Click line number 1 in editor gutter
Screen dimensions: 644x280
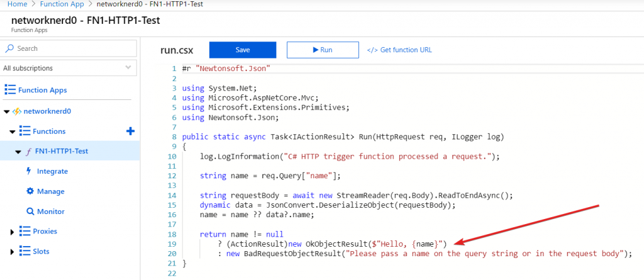coord(175,68)
